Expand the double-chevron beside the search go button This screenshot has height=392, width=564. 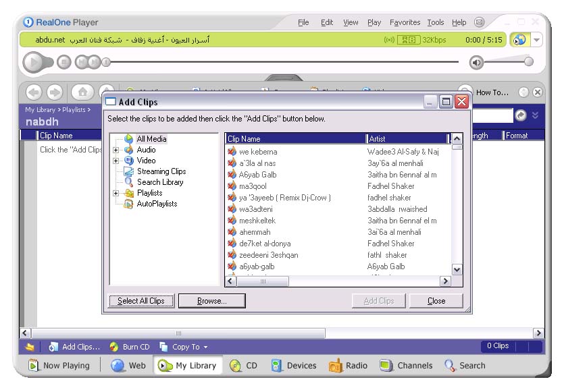[535, 115]
